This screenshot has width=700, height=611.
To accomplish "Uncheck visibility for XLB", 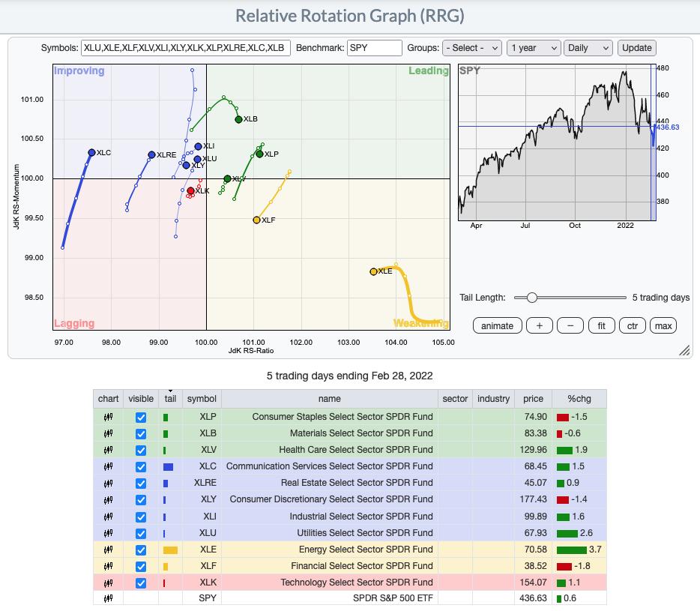I will pyautogui.click(x=141, y=433).
